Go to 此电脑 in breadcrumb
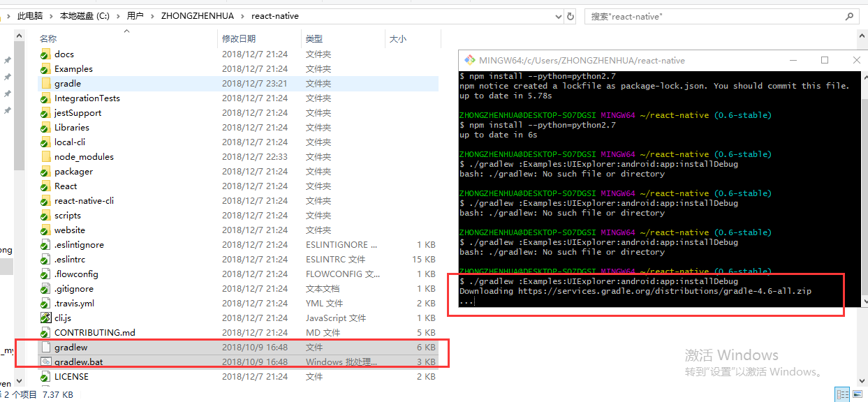 pos(31,15)
